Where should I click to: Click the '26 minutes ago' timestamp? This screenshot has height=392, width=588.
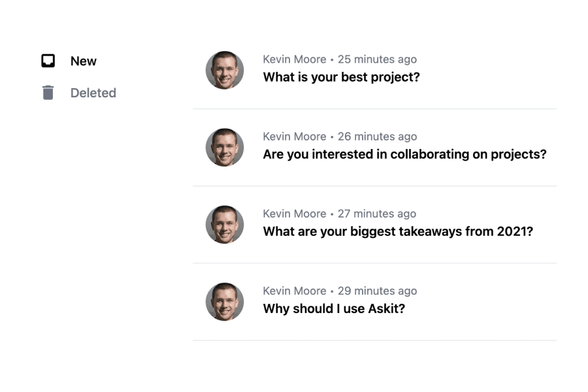tap(377, 137)
